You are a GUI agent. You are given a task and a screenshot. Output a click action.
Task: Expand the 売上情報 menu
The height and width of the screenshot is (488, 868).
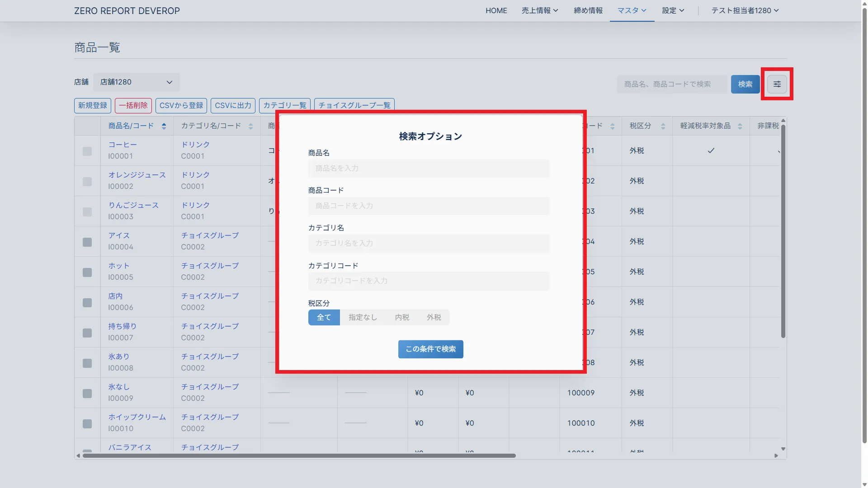coord(539,10)
